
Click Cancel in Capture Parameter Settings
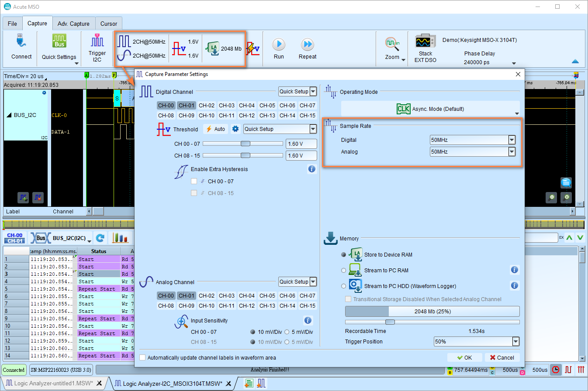coord(502,357)
